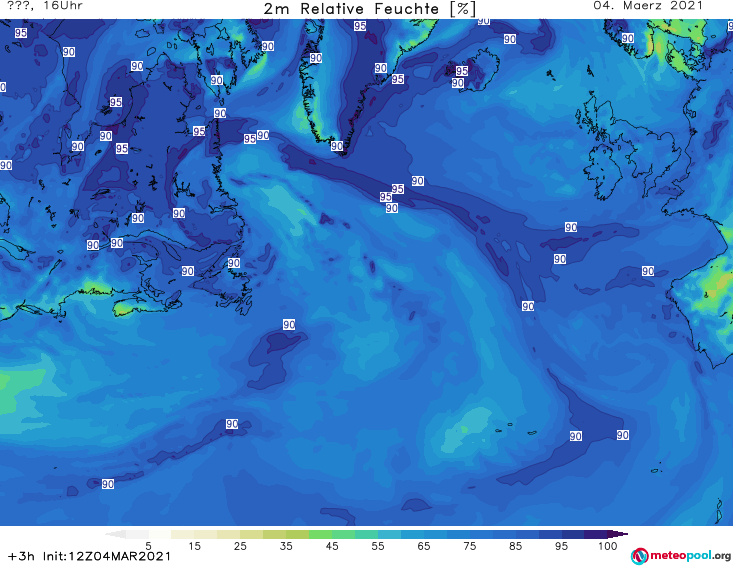
Task: Click the '+3h Init:12Z04MAR2021' forecast label
Action: [x=89, y=556]
